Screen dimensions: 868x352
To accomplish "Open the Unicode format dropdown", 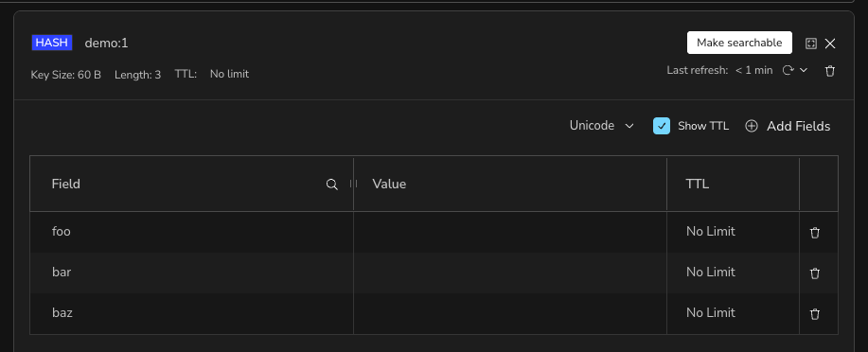I will [601, 126].
